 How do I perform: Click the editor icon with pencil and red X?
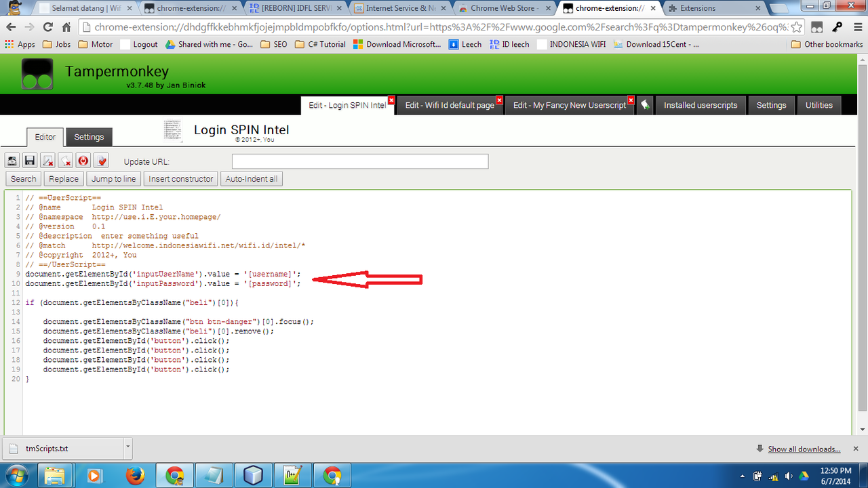point(47,161)
